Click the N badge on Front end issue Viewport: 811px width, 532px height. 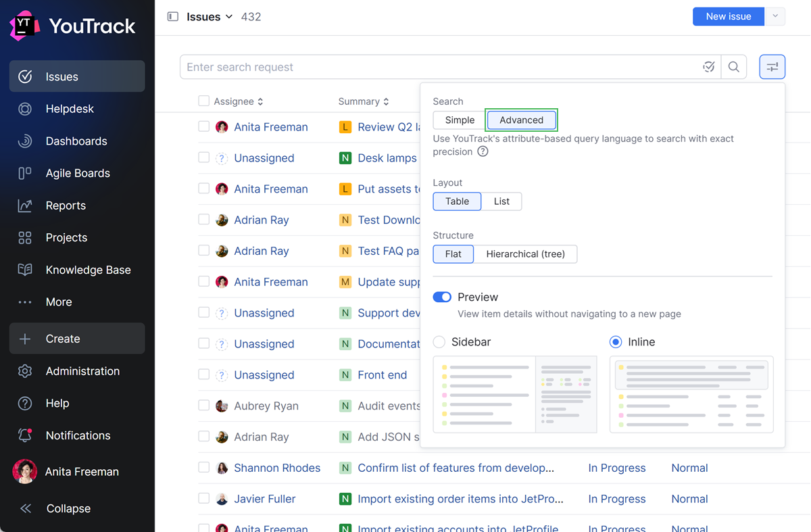point(345,375)
